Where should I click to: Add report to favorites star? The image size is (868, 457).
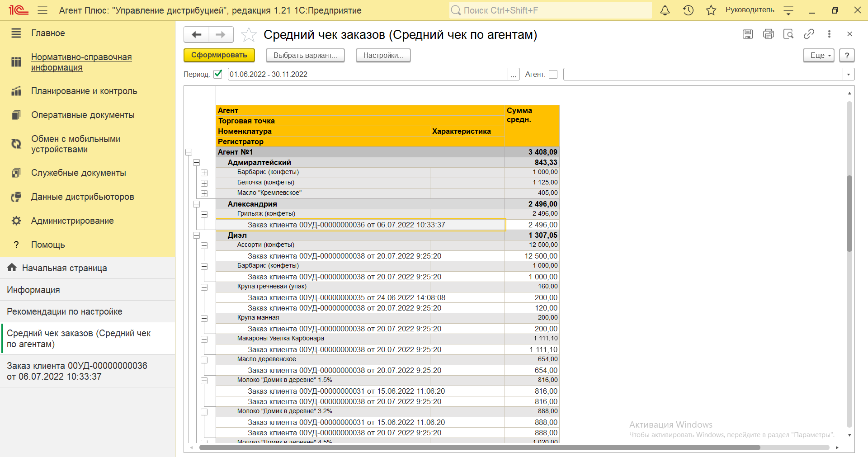point(249,35)
